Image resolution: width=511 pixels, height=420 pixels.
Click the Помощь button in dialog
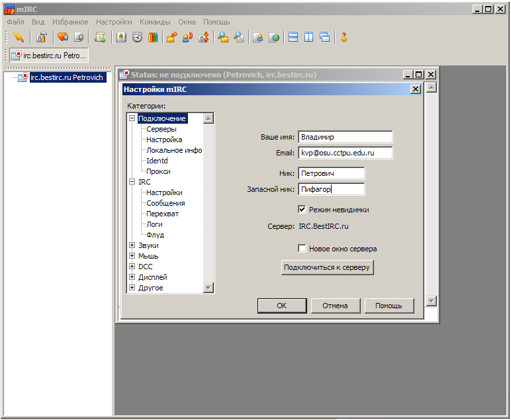point(389,306)
